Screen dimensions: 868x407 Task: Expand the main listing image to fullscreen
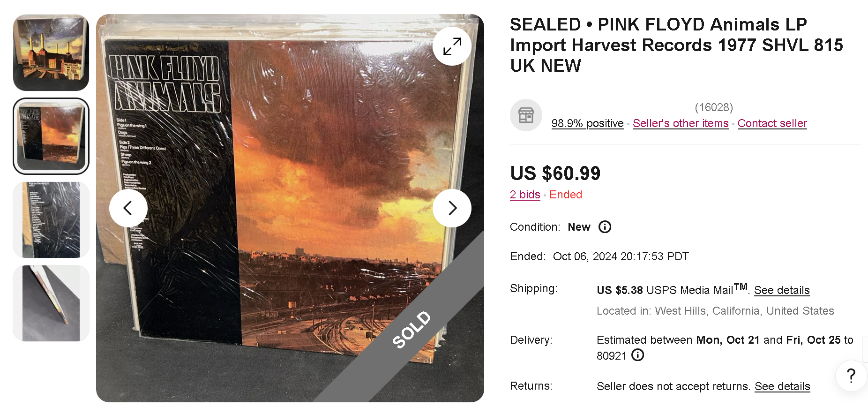452,46
